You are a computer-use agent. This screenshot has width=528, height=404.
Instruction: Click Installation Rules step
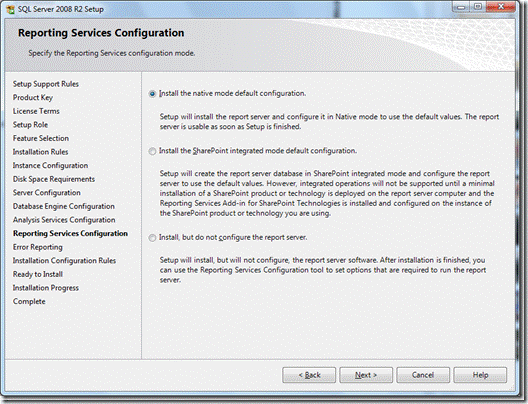click(40, 152)
